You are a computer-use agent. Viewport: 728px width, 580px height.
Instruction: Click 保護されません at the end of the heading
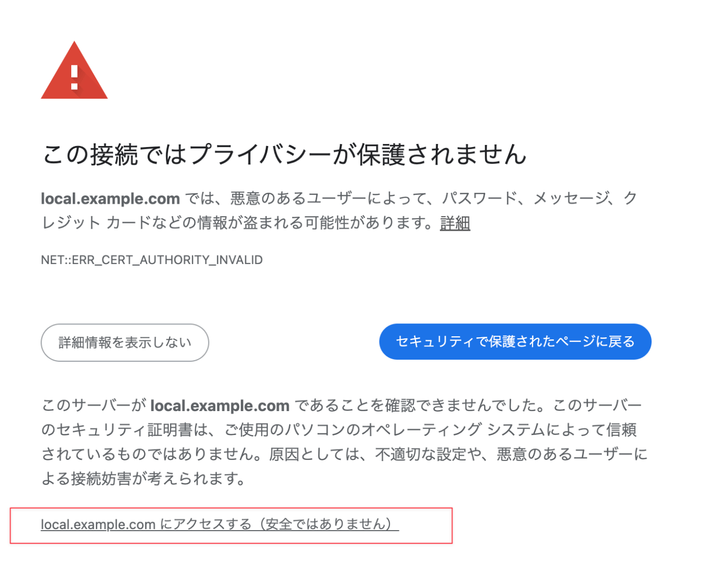[x=442, y=155]
